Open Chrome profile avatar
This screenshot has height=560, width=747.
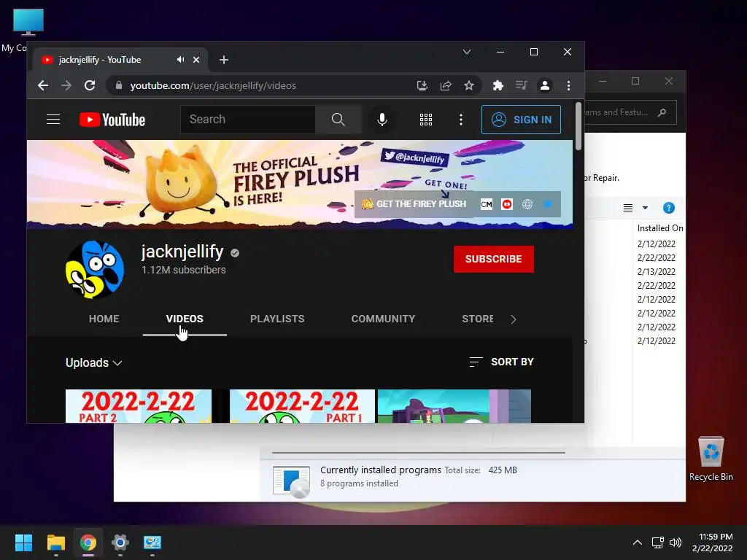544,85
